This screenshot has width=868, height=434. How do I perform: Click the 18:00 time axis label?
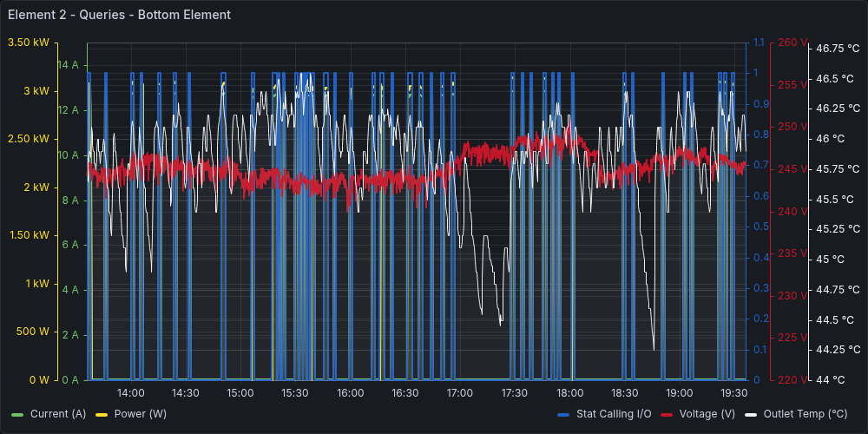569,393
